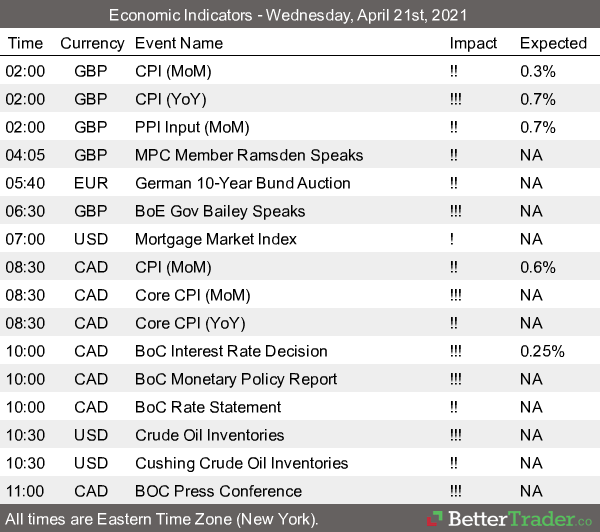Open German 10-Year Bund Auction event
Image resolution: width=600 pixels, height=532 pixels.
coord(242,183)
